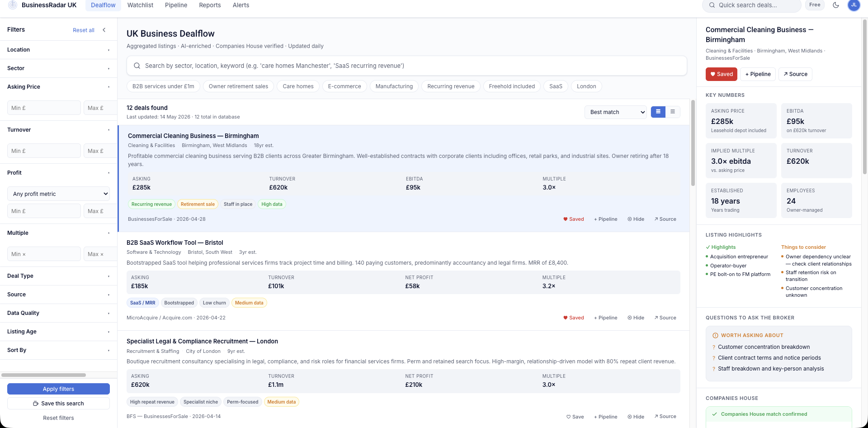Viewport: 868px width, 428px height.
Task: Click the Free plan badge
Action: pos(815,5)
